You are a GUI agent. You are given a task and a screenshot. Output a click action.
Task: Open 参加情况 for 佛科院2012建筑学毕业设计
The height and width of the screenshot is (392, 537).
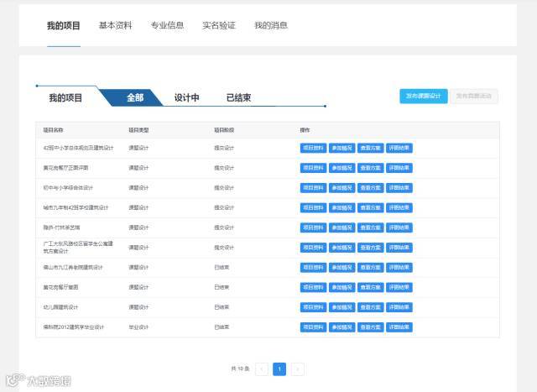coord(341,327)
